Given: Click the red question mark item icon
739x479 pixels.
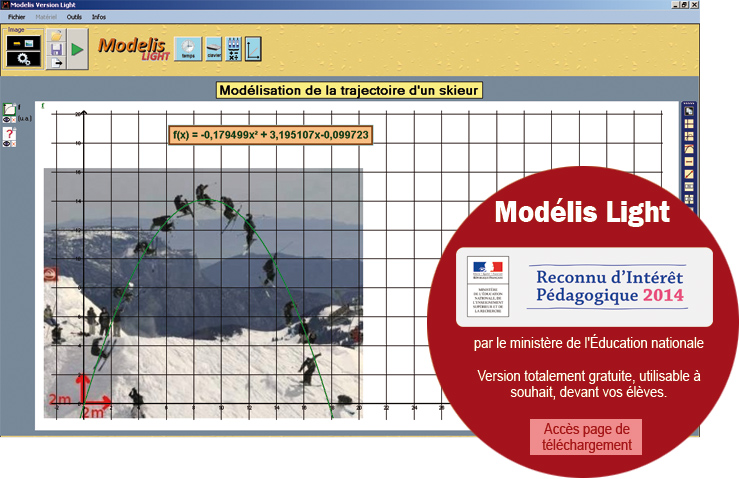Looking at the screenshot, I should [x=9, y=133].
